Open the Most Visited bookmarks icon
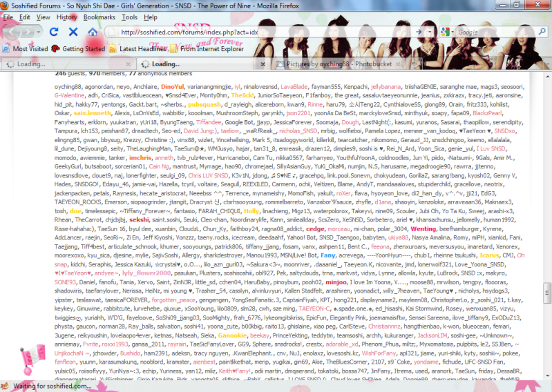This screenshot has width=552, height=392. pyautogui.click(x=6, y=49)
